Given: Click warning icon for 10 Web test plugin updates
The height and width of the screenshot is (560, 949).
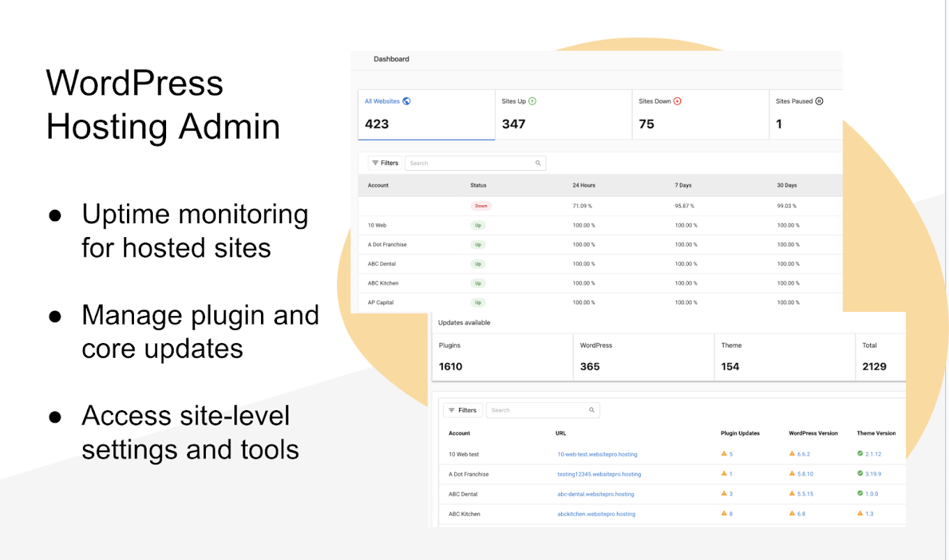Looking at the screenshot, I should (724, 454).
